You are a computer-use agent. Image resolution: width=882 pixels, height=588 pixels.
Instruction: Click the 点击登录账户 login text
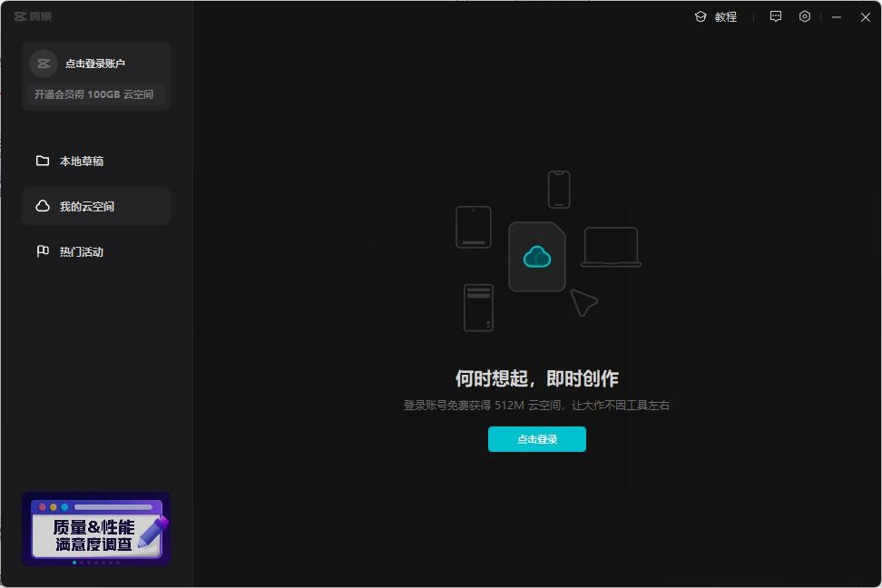94,63
